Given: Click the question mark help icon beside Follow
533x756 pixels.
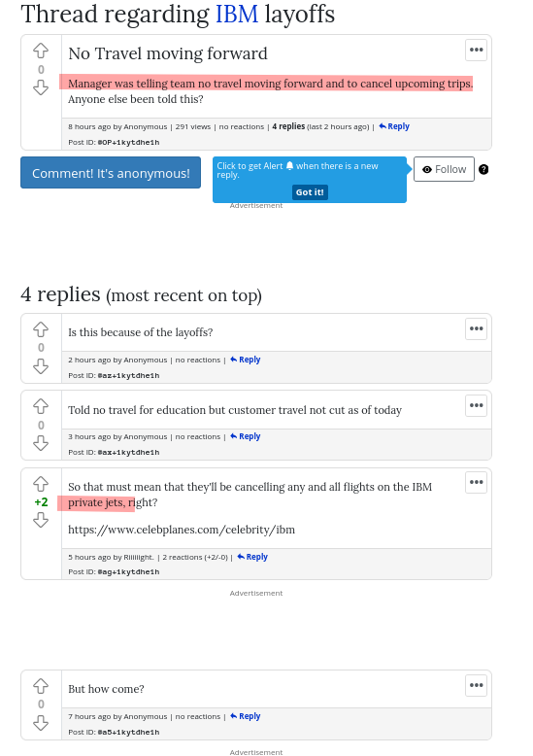Looking at the screenshot, I should click(483, 169).
